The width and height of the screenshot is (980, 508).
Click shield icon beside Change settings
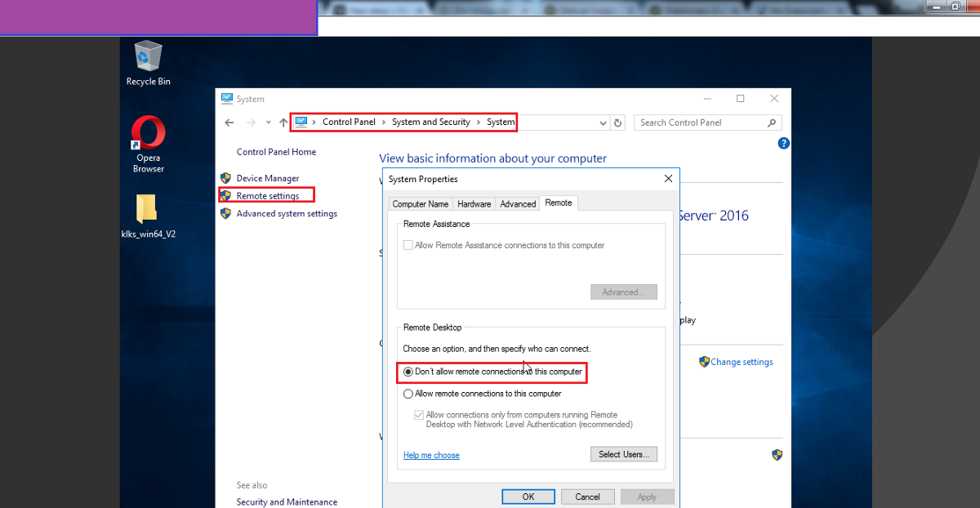[704, 362]
